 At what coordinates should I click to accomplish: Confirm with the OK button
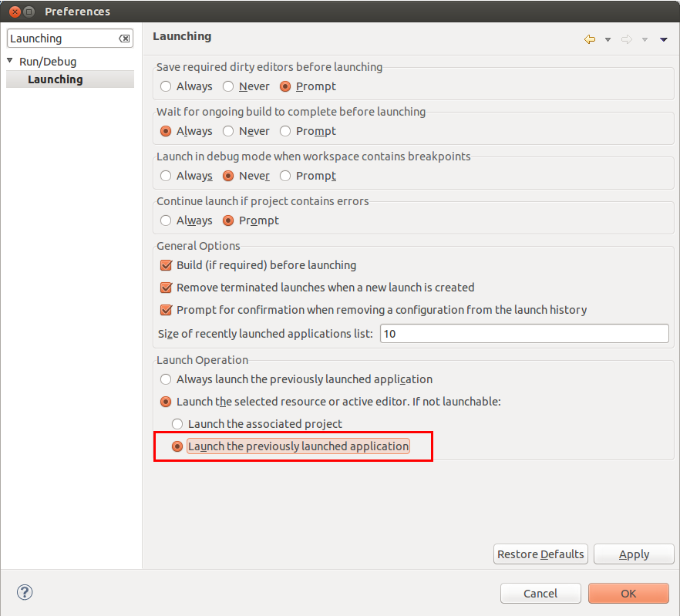[x=628, y=593]
